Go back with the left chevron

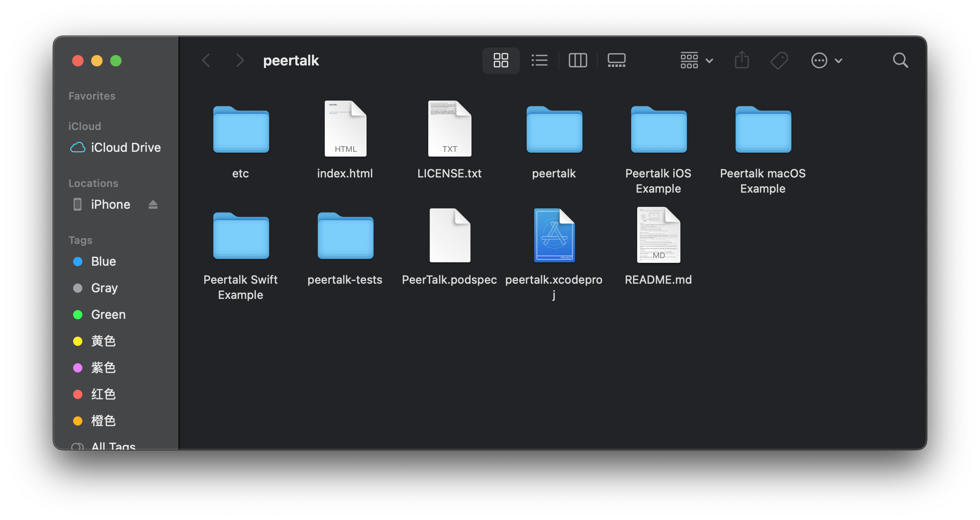pos(206,60)
